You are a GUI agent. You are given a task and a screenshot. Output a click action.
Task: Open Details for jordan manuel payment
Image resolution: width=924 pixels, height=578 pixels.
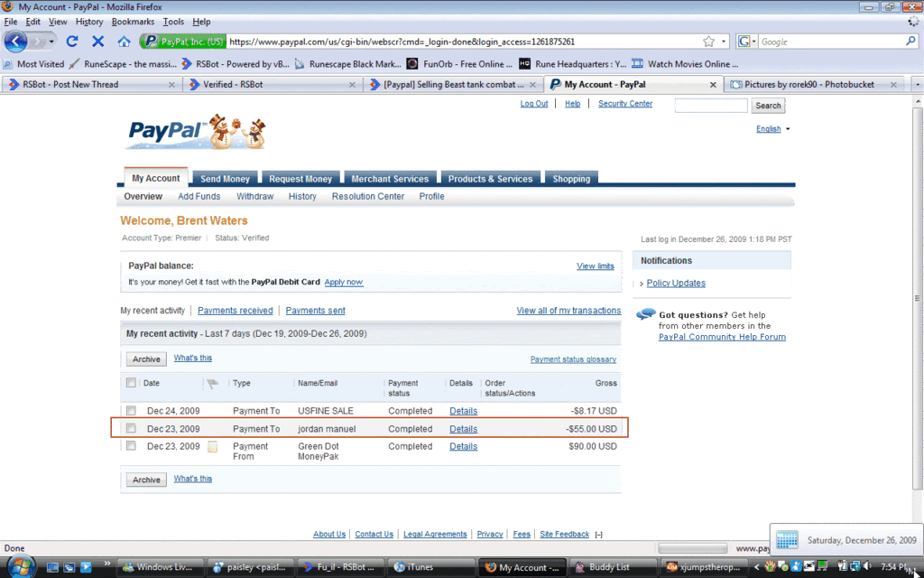tap(463, 429)
